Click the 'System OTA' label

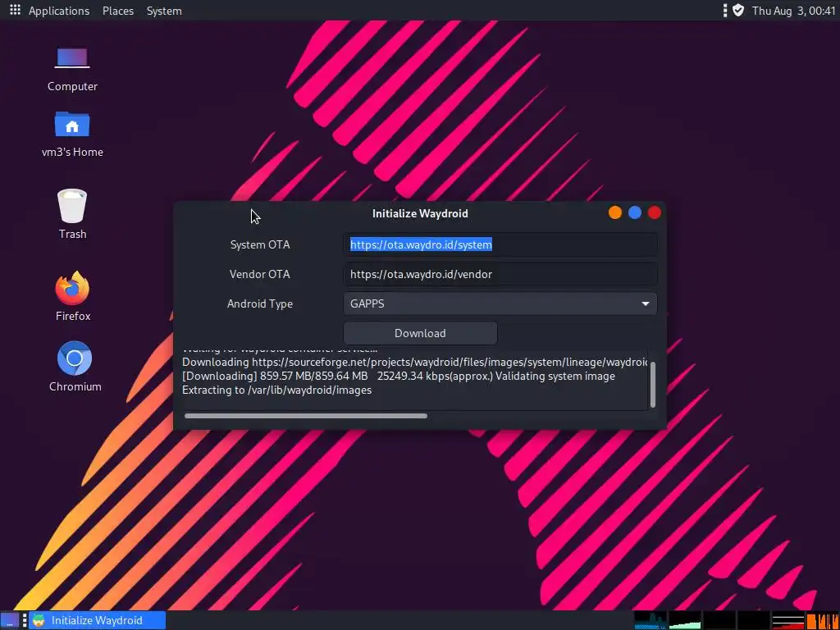coord(260,244)
